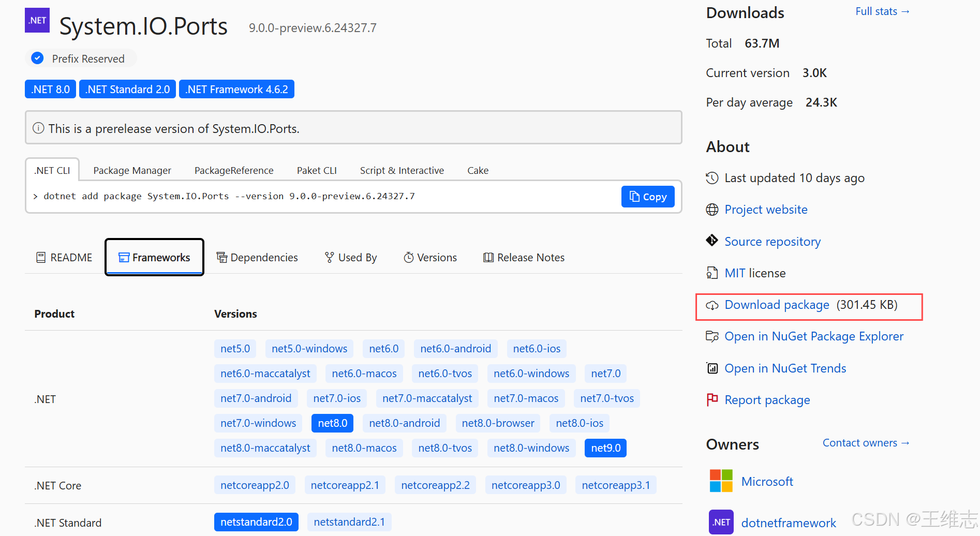
Task: Open the Script & Interactive tab
Action: point(402,170)
